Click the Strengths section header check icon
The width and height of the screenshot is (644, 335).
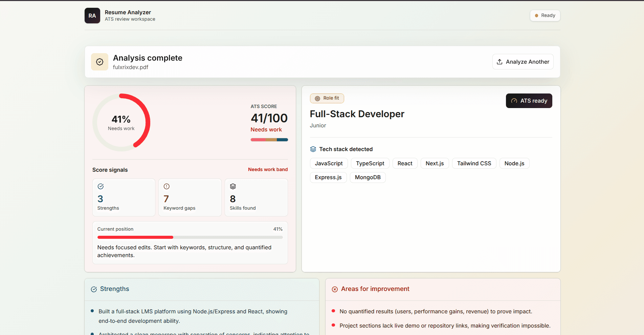(94, 289)
